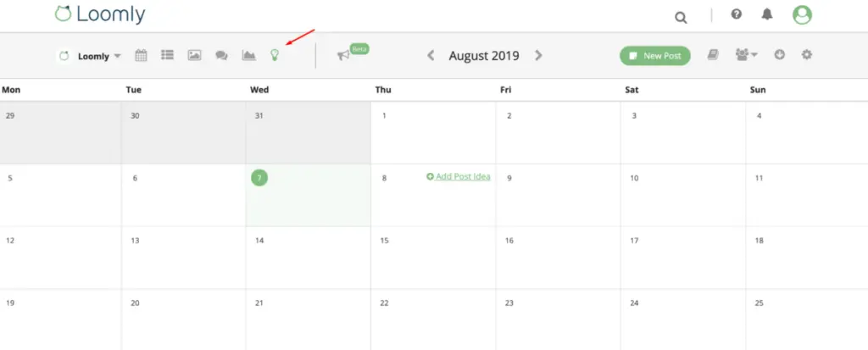Image resolution: width=868 pixels, height=350 pixels.
Task: Click the green lightbulb post ideas icon
Action: pos(274,55)
